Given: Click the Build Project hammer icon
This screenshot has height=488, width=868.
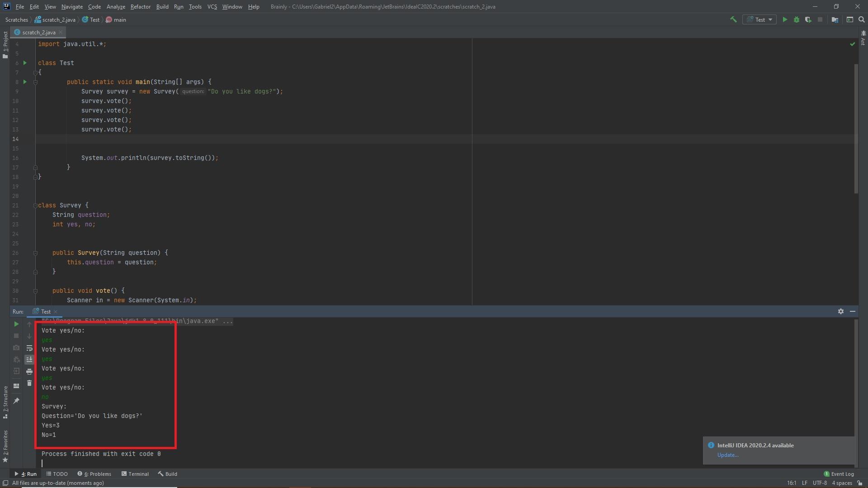Looking at the screenshot, I should click(x=733, y=19).
